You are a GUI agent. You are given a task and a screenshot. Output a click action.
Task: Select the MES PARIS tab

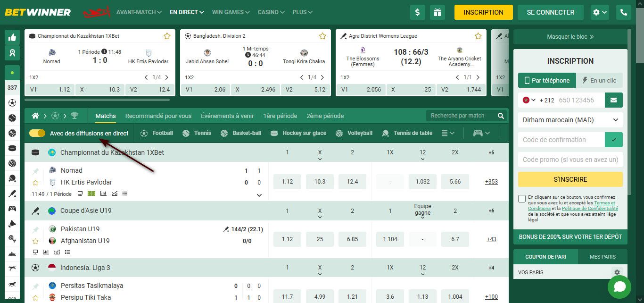click(603, 257)
